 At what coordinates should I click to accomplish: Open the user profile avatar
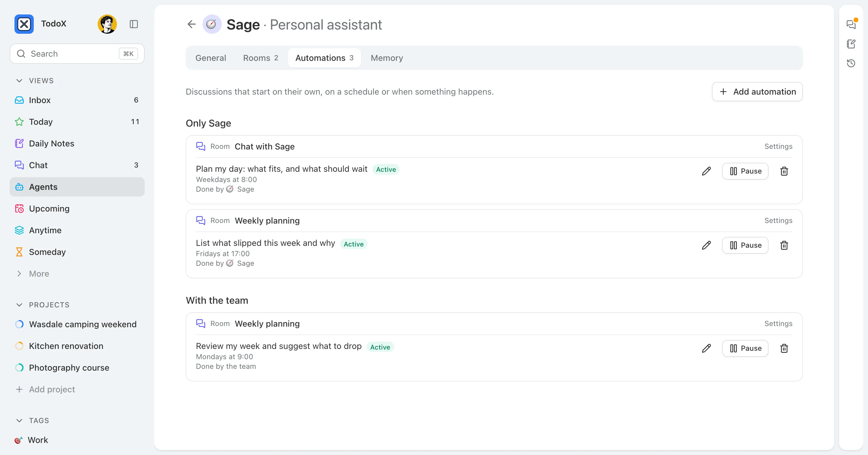107,24
